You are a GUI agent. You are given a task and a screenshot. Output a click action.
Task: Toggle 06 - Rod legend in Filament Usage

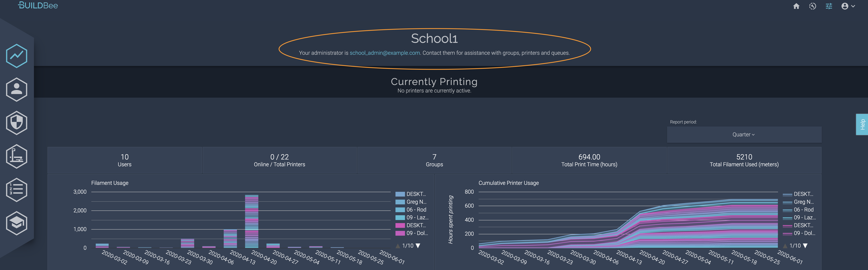(x=411, y=210)
